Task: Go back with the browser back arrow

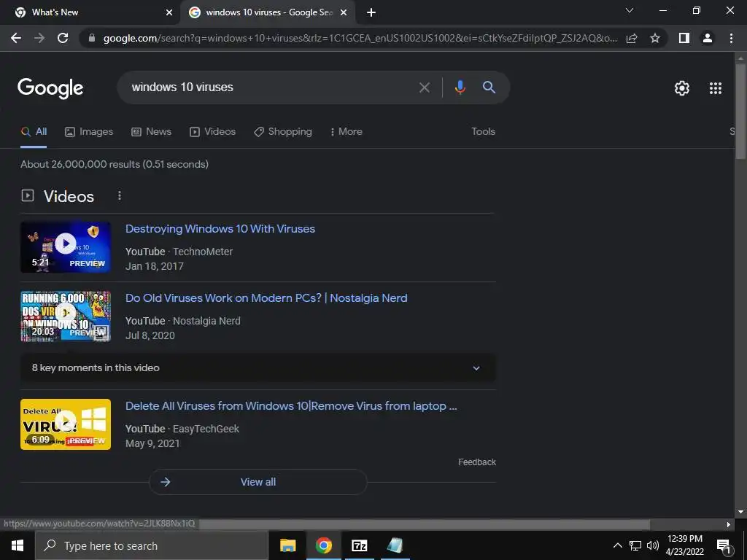Action: [16, 38]
